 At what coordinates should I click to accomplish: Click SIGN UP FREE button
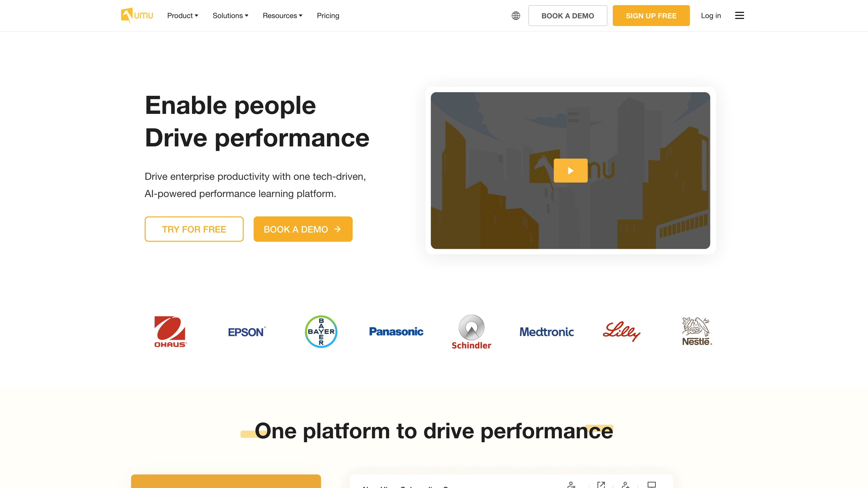click(x=651, y=15)
